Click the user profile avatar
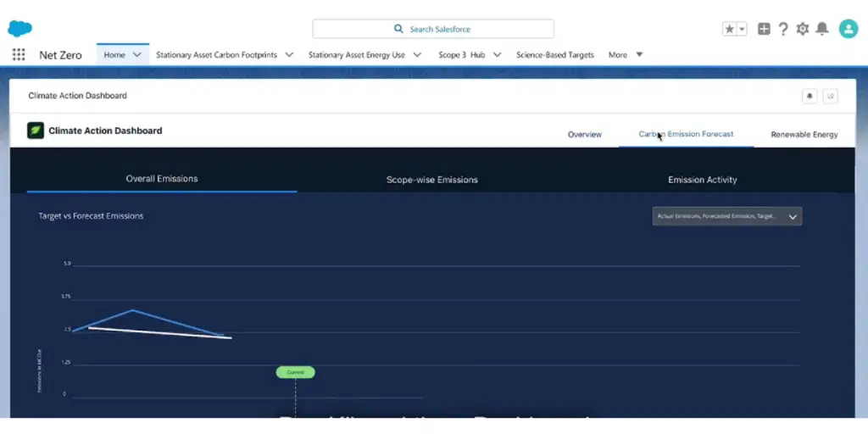 point(848,29)
